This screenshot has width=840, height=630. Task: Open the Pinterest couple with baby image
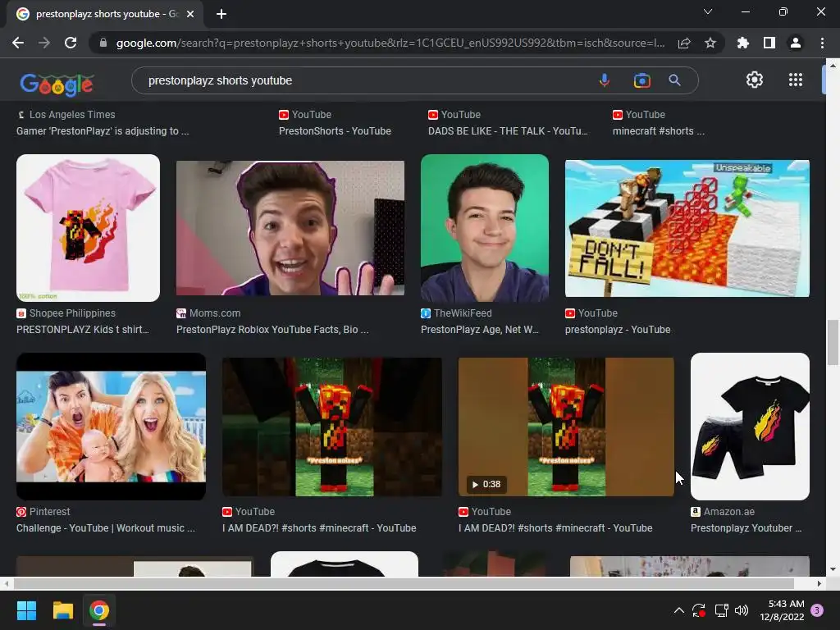click(111, 427)
